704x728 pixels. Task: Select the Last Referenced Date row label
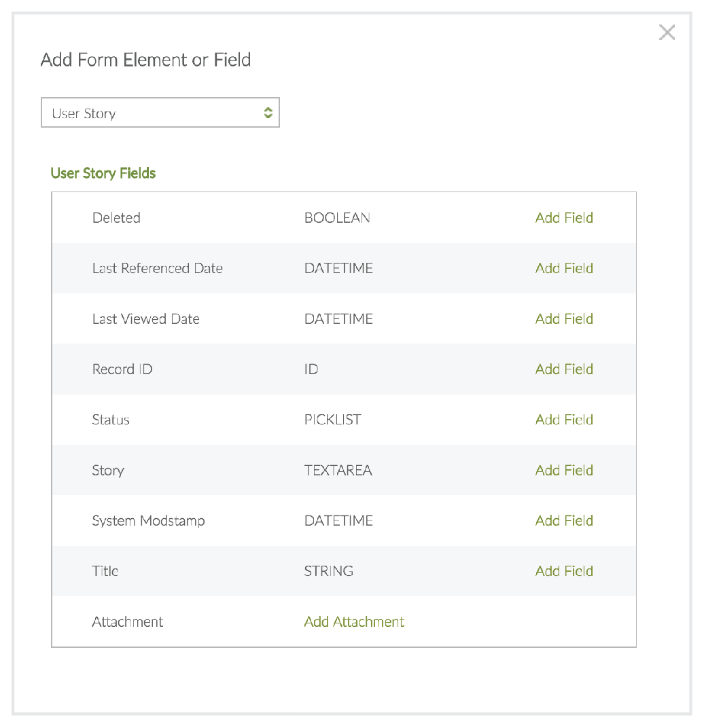[x=158, y=268]
